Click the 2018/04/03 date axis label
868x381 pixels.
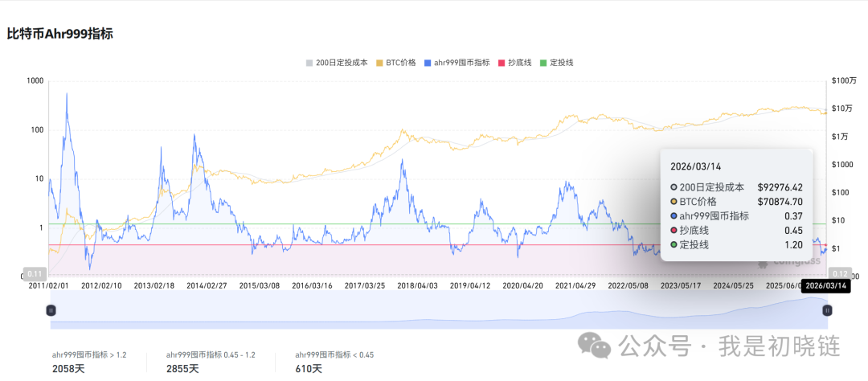(417, 286)
